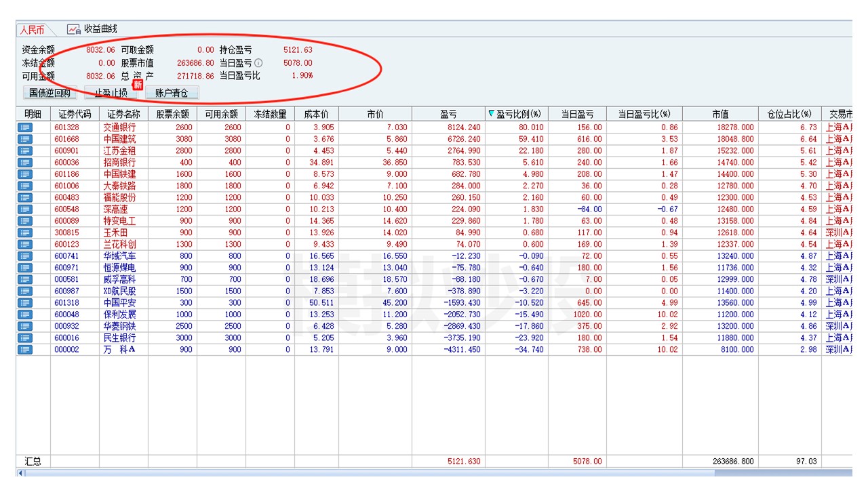Screen dimensions: 868x488
Task: Click the 国债逆回购 button
Action: 49,93
